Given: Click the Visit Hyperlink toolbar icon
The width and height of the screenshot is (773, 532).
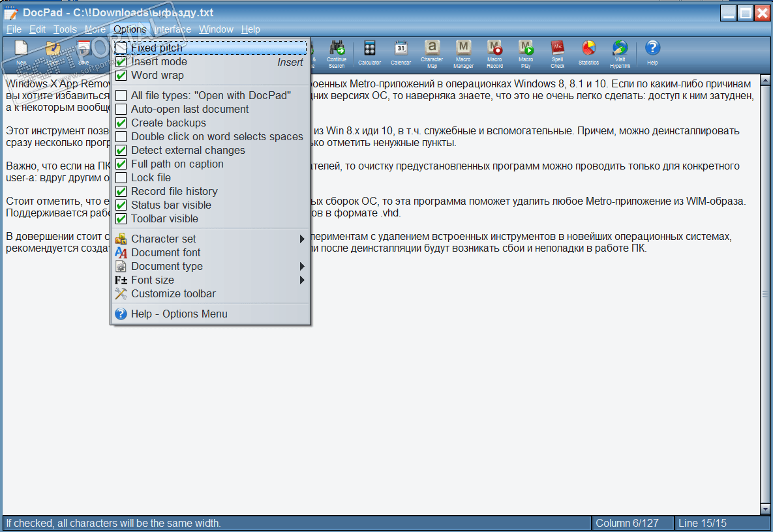Looking at the screenshot, I should click(x=620, y=48).
